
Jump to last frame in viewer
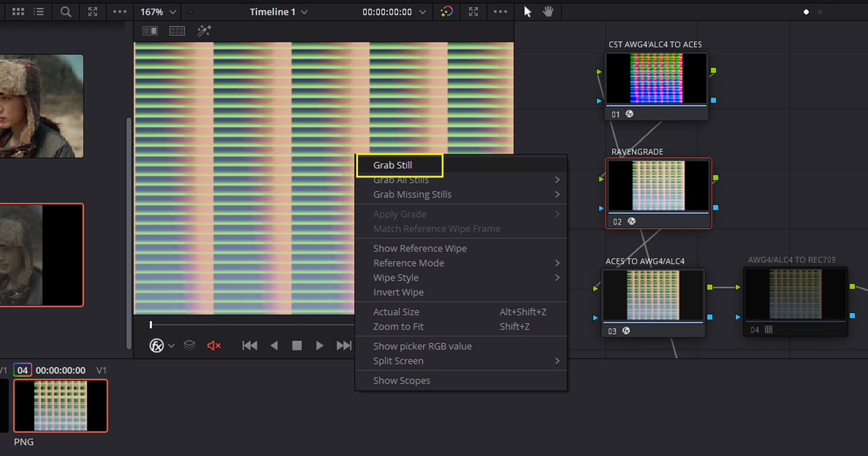tap(344, 346)
